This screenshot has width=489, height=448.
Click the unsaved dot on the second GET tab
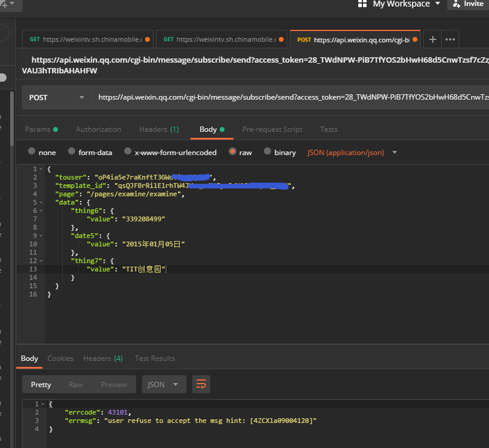click(281, 39)
